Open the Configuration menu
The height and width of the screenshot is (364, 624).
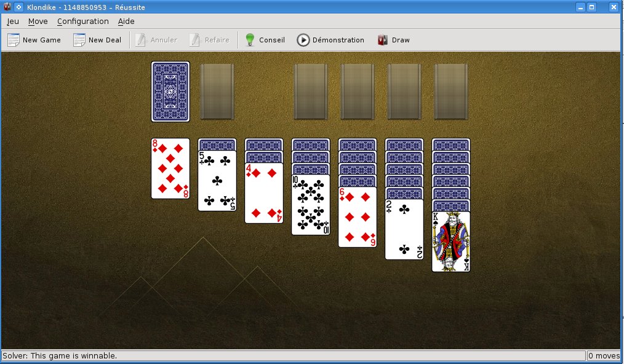83,22
